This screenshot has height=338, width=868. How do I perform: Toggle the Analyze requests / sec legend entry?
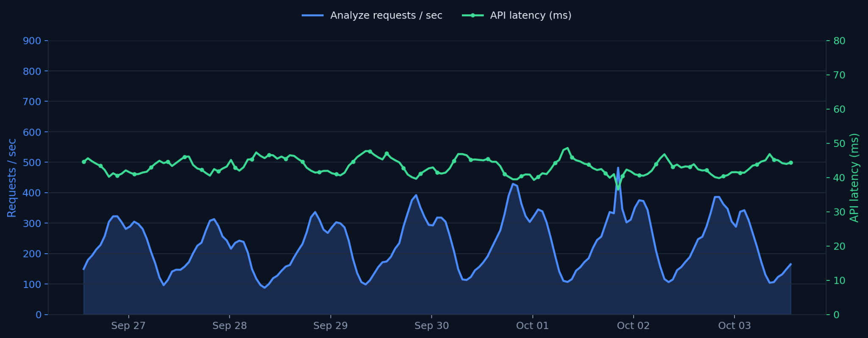(372, 15)
